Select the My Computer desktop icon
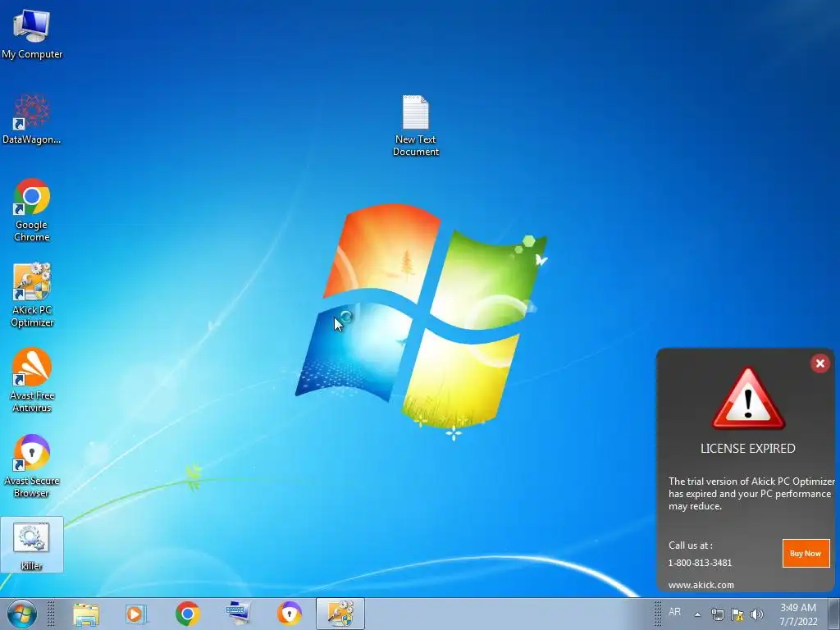The height and width of the screenshot is (630, 840). pos(32,34)
